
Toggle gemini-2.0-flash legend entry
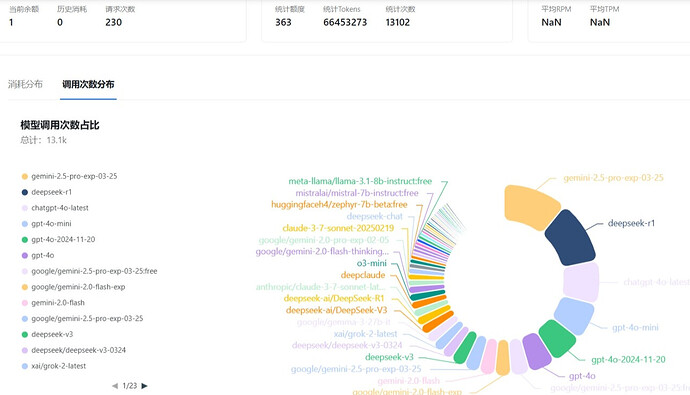53,303
